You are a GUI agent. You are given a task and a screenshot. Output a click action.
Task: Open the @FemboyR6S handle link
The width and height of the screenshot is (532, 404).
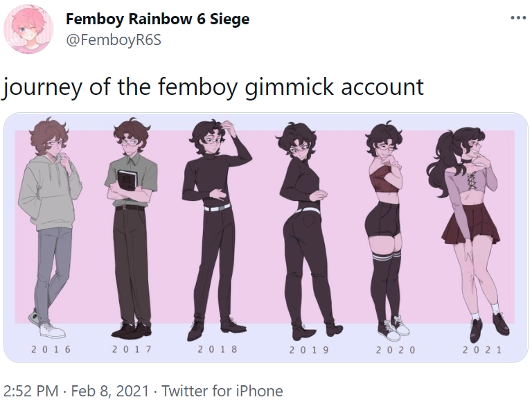(x=114, y=40)
